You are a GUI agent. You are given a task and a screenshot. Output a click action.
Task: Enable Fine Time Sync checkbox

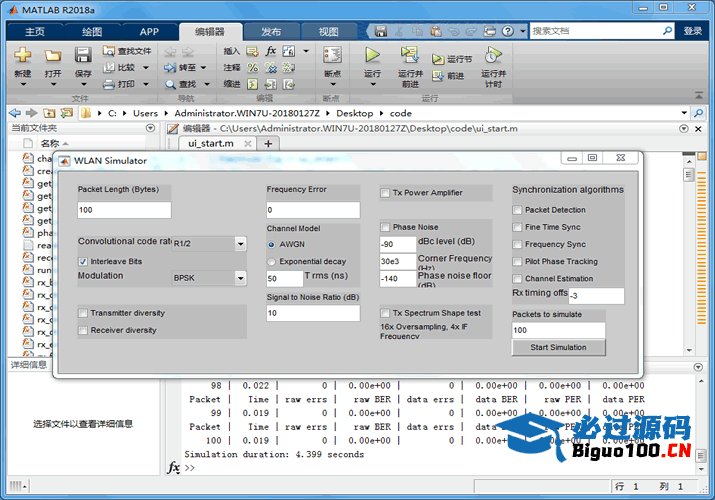point(517,227)
